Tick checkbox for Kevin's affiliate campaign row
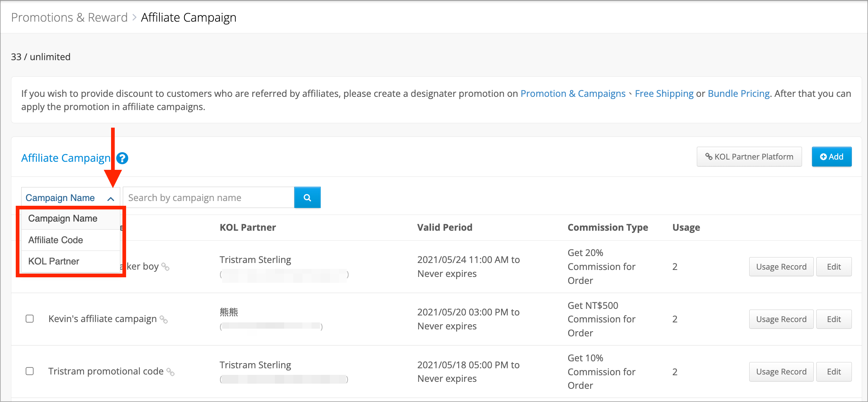 (30, 319)
